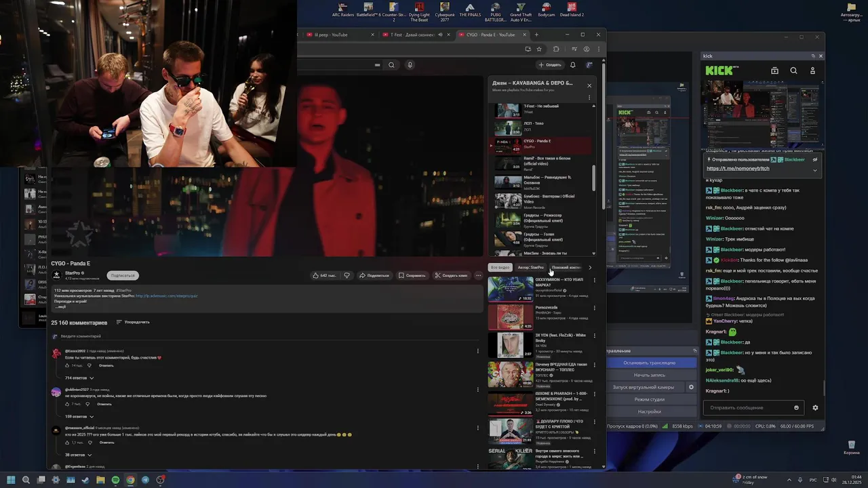Click the Поделиться share button

coord(374,275)
